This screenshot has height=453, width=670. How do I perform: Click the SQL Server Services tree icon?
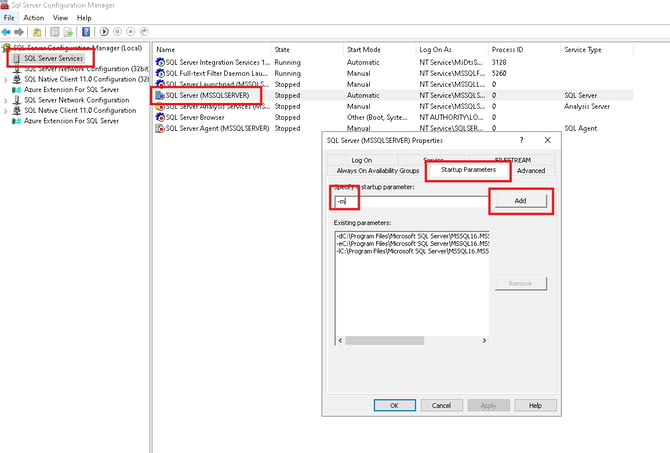(16, 58)
